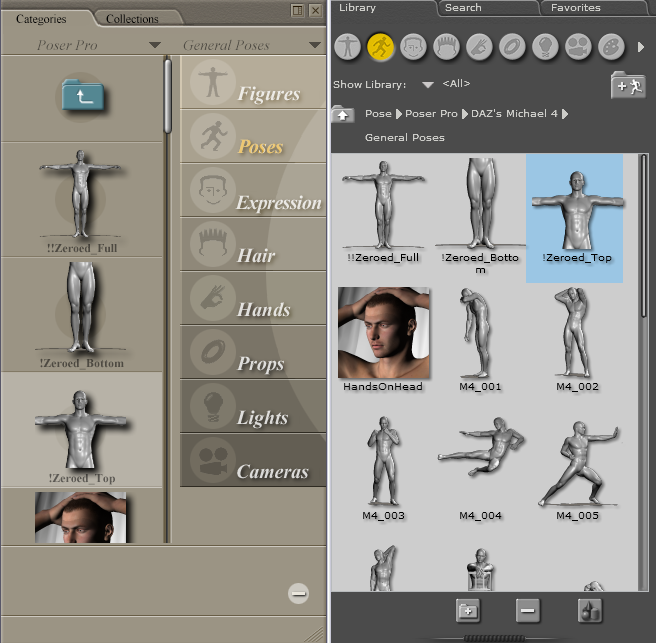
Task: Open the Hands library category icon
Action: (478, 46)
